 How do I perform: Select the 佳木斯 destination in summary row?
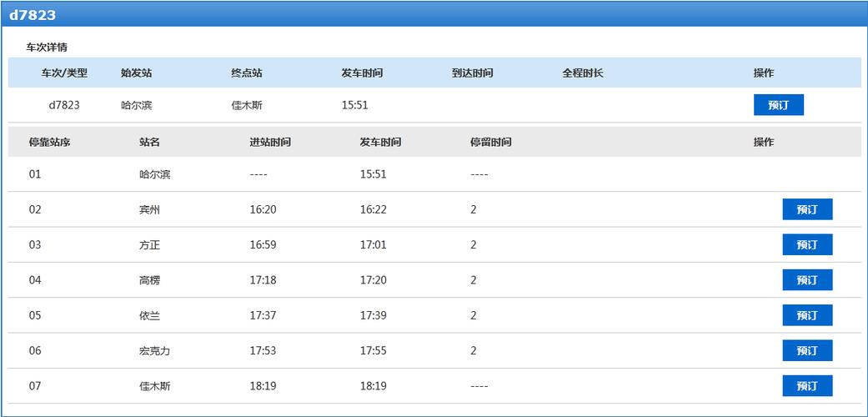click(247, 105)
